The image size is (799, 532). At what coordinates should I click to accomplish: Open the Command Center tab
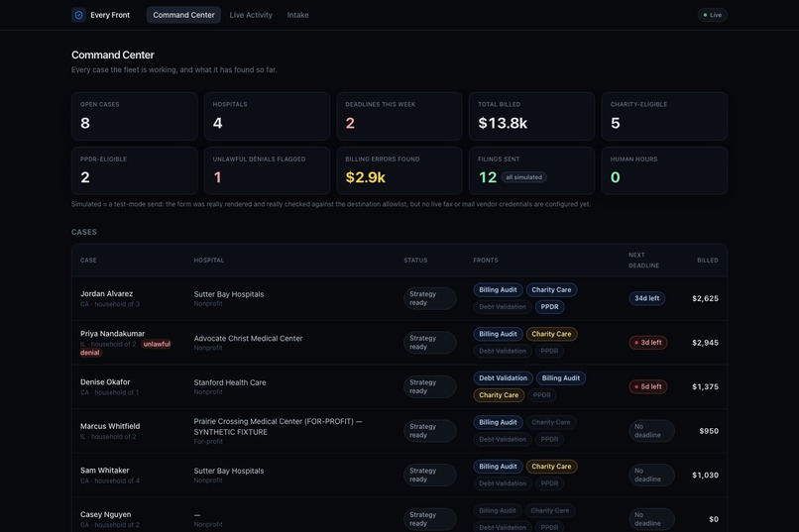(x=183, y=15)
